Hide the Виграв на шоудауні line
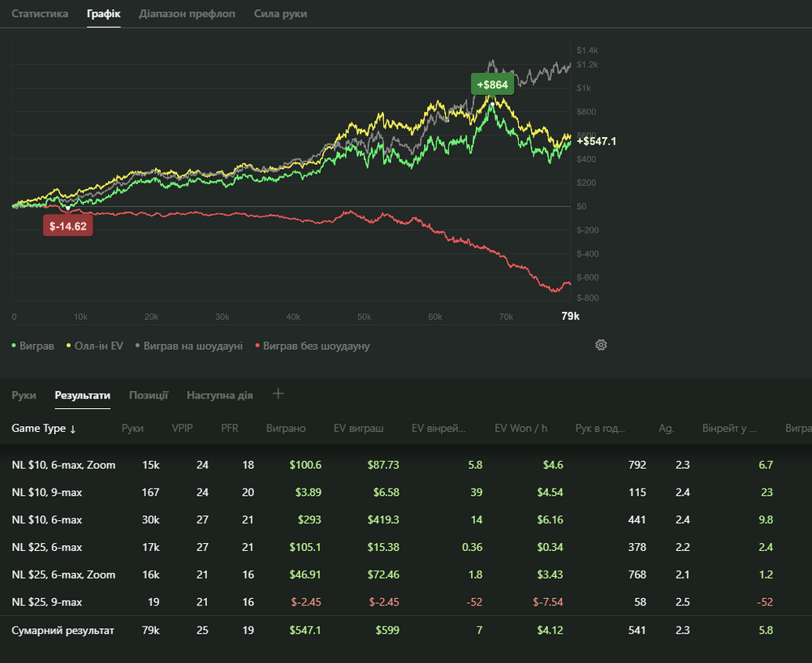The height and width of the screenshot is (663, 812). point(189,346)
